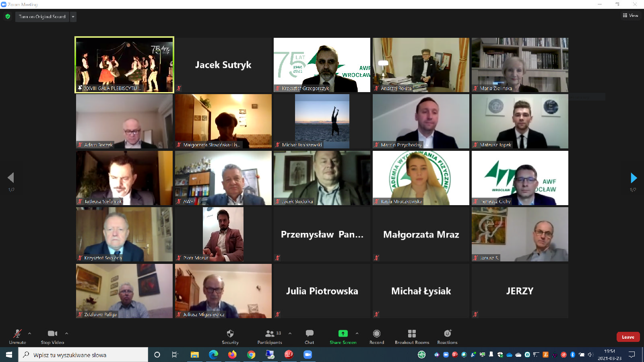
Task: Unmute the microphone
Action: point(17,334)
